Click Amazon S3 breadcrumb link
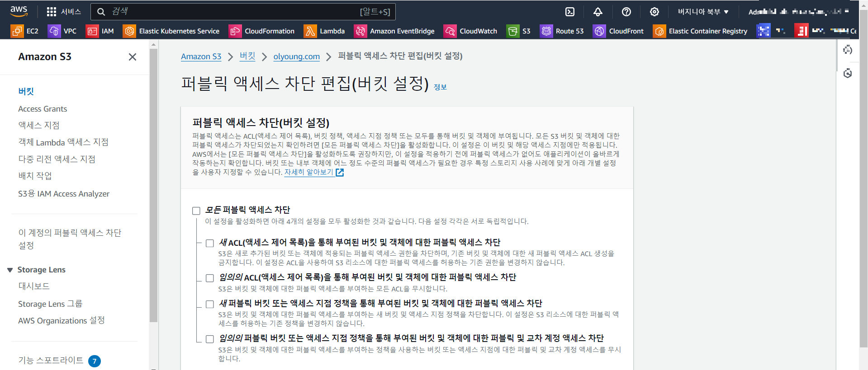Image resolution: width=868 pixels, height=370 pixels. [x=201, y=56]
